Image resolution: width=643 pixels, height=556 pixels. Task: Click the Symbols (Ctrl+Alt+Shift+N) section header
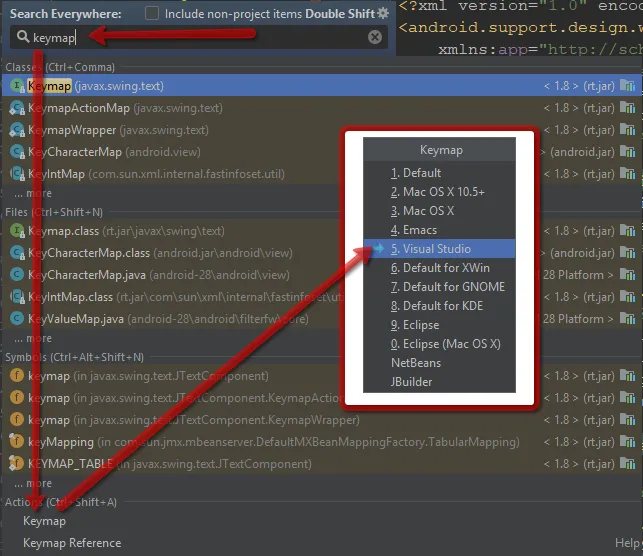tap(74, 358)
